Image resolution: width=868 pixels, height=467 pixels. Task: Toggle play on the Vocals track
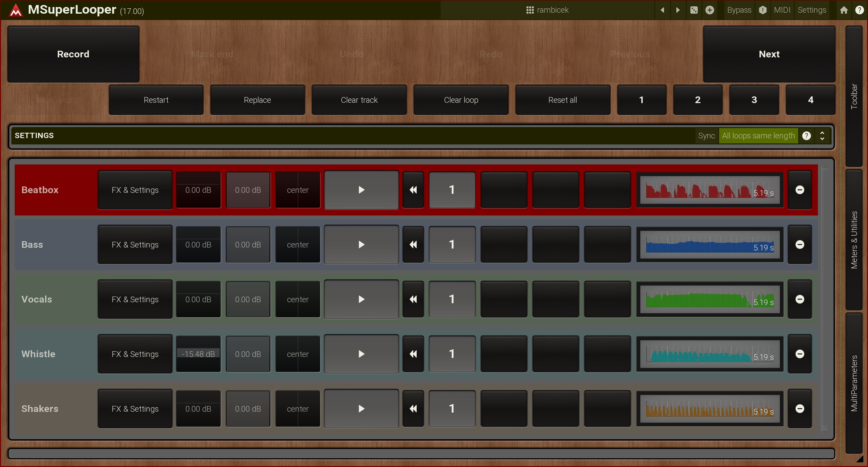[361, 299]
